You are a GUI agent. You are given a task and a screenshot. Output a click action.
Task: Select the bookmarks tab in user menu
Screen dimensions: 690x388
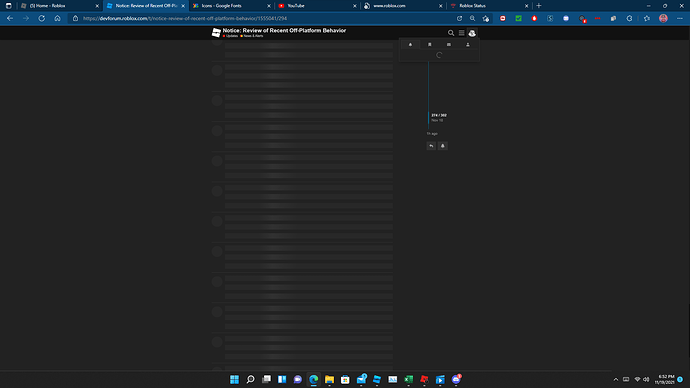(429, 44)
